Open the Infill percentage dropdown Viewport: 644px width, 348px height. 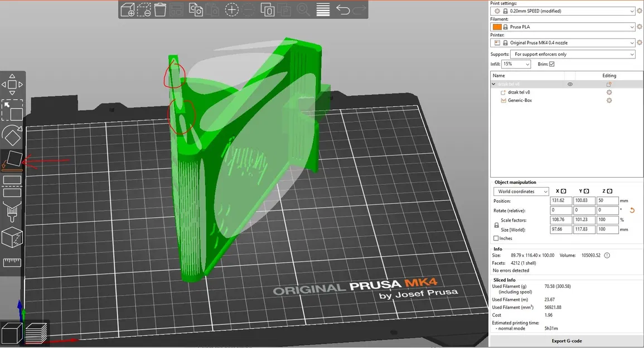516,64
